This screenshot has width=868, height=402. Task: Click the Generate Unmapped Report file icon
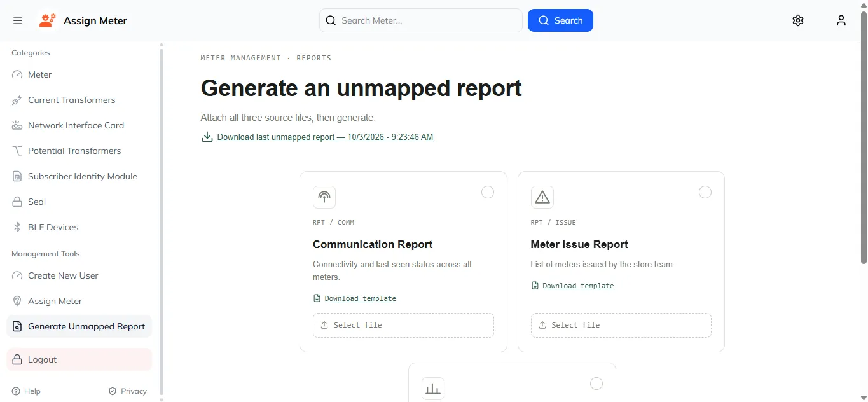17,326
